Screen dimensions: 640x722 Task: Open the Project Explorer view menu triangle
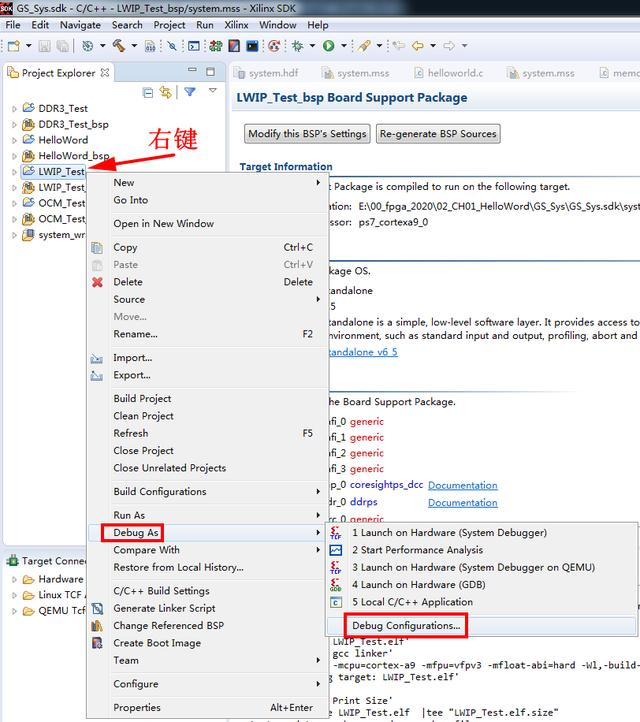pyautogui.click(x=213, y=90)
